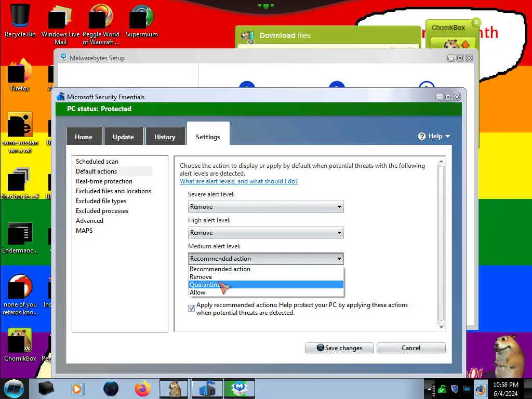
Task: Open 'none of you' desktop icon
Action: (x=20, y=295)
